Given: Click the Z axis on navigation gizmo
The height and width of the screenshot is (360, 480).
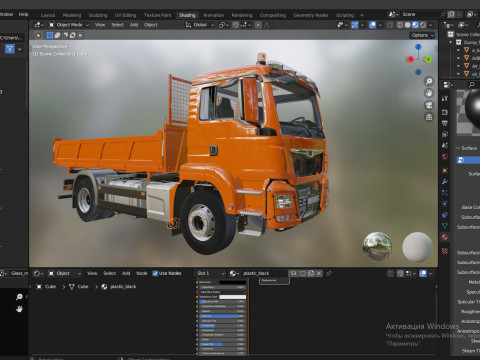Looking at the screenshot, I should [418, 47].
